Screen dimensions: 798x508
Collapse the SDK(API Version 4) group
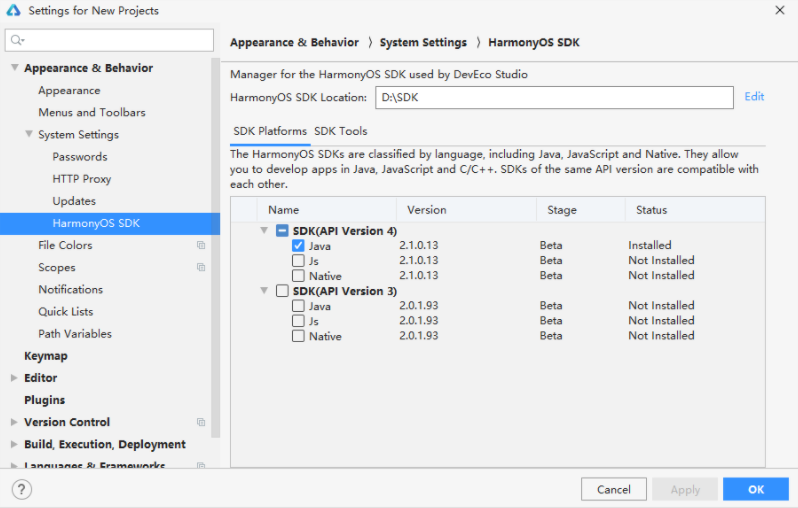[264, 231]
